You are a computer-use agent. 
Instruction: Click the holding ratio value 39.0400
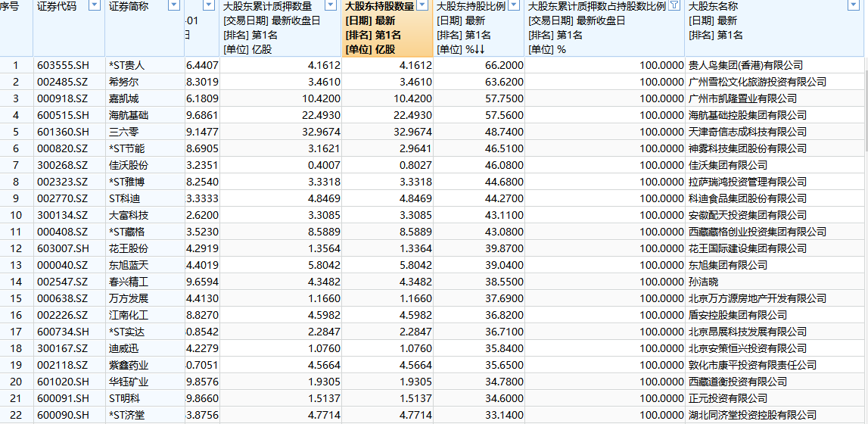tap(505, 265)
